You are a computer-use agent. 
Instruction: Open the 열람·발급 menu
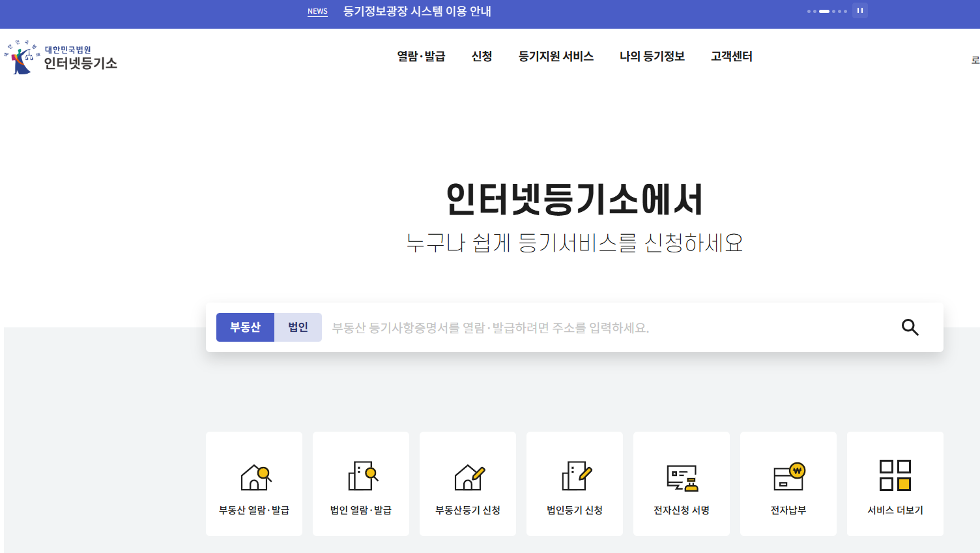(x=421, y=57)
